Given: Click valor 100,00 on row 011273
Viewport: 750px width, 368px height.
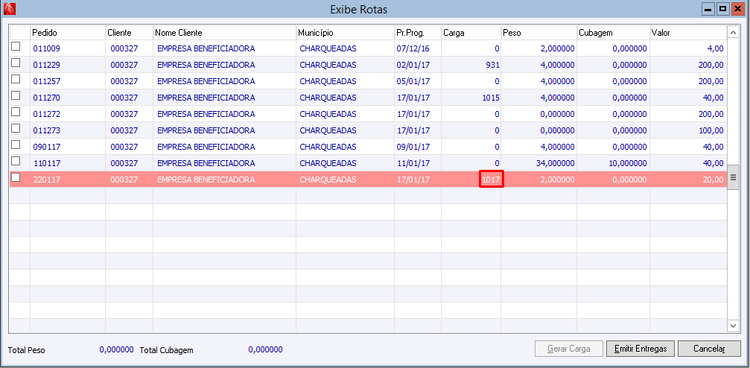Looking at the screenshot, I should coord(711,131).
